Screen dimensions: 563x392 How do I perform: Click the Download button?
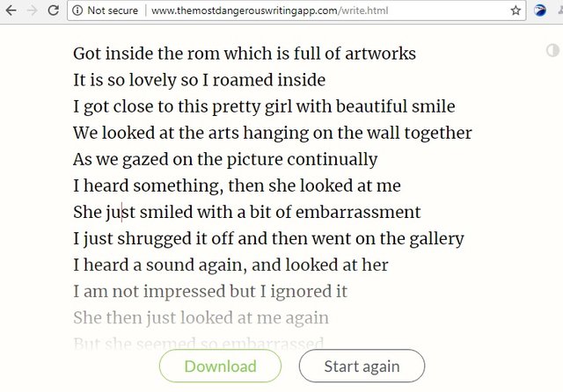(x=220, y=366)
